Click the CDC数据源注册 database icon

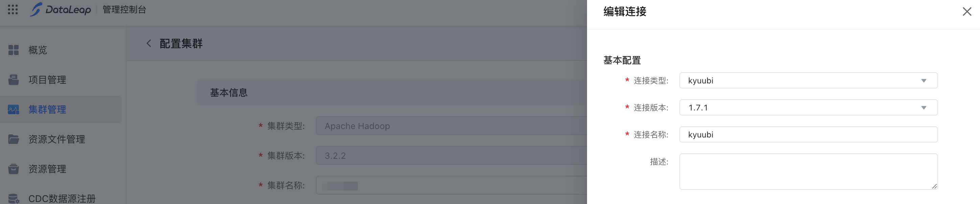pyautogui.click(x=14, y=199)
